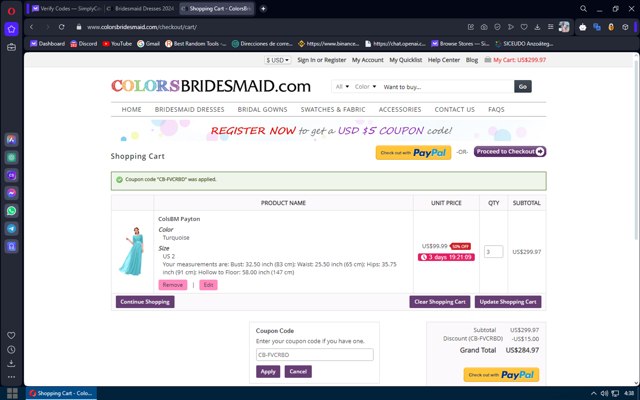Apply the coupon code
This screenshot has height=400, width=640.
click(x=268, y=371)
